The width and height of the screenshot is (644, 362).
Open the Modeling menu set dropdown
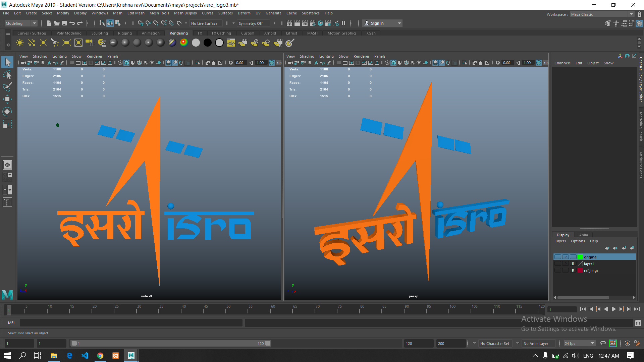click(x=21, y=23)
